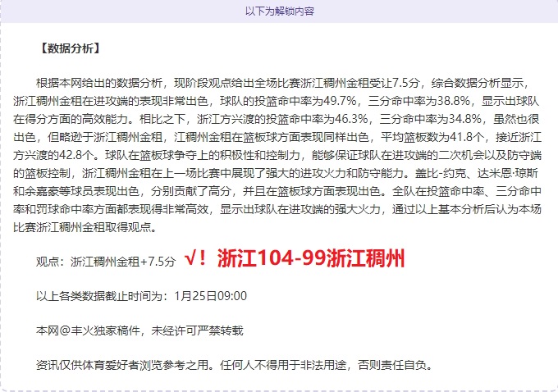The width and height of the screenshot is (558, 392).
Task: Click the text '方兴渡的42.8个'
Action: tap(53, 155)
